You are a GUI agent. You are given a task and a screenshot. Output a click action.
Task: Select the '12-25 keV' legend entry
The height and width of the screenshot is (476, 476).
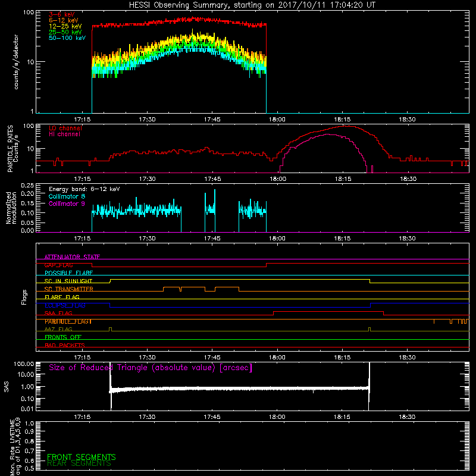pos(65,26)
